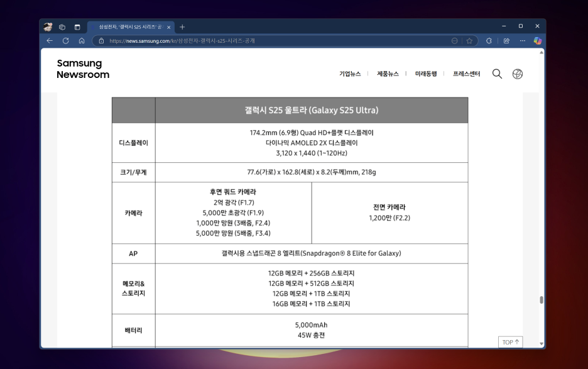Click the 2억 광각 (F1.7) line
Screen dimensions: 588x369
[234, 202]
